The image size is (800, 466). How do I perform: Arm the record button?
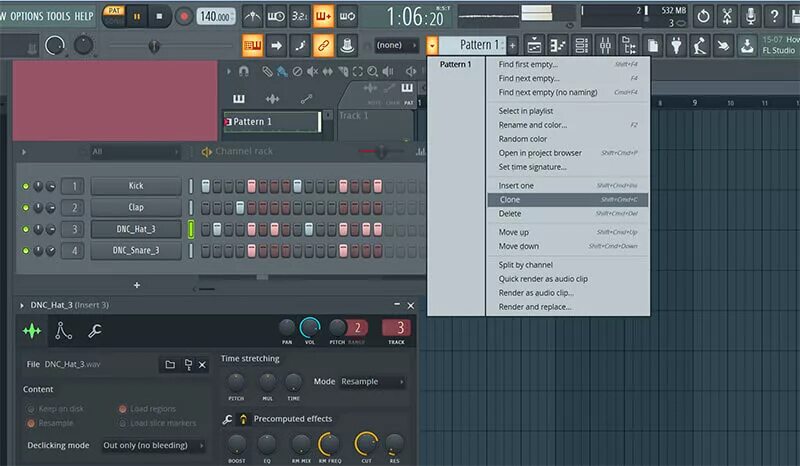tap(184, 16)
